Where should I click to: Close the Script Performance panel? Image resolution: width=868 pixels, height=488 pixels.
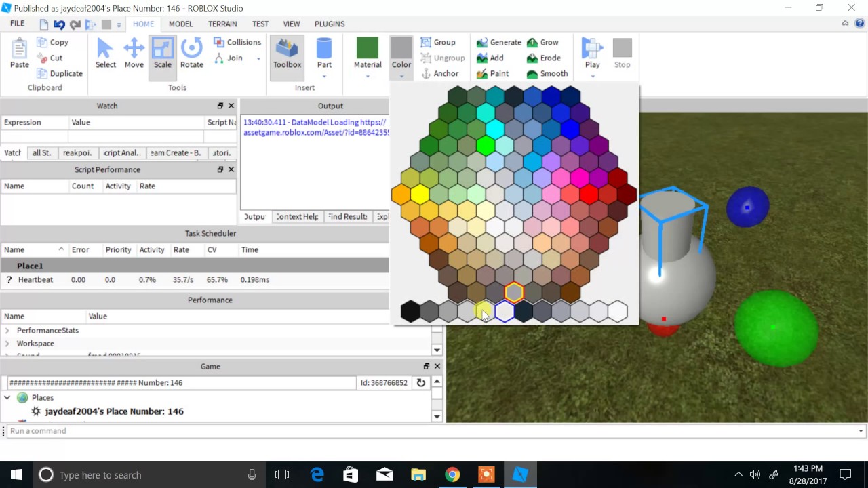231,169
